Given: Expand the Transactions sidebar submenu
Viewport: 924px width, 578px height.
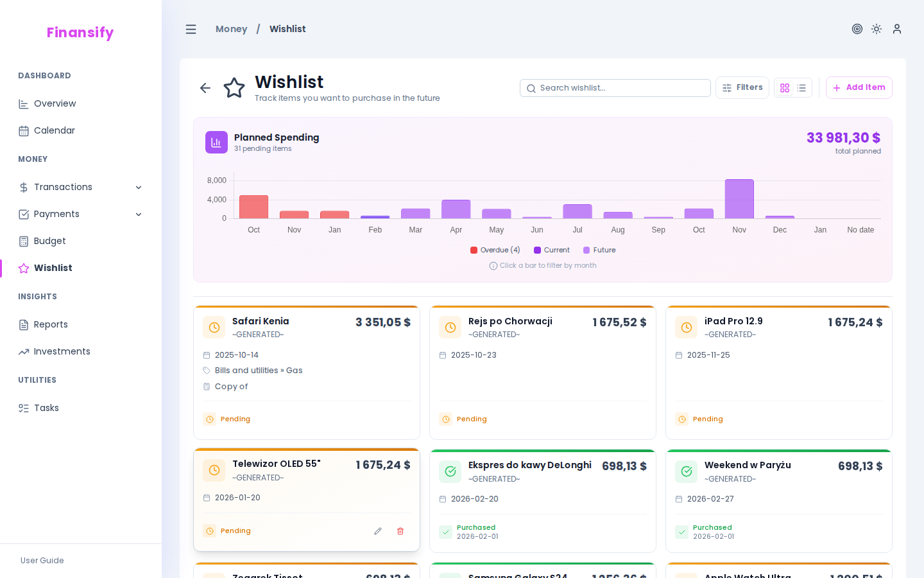Looking at the screenshot, I should point(139,188).
